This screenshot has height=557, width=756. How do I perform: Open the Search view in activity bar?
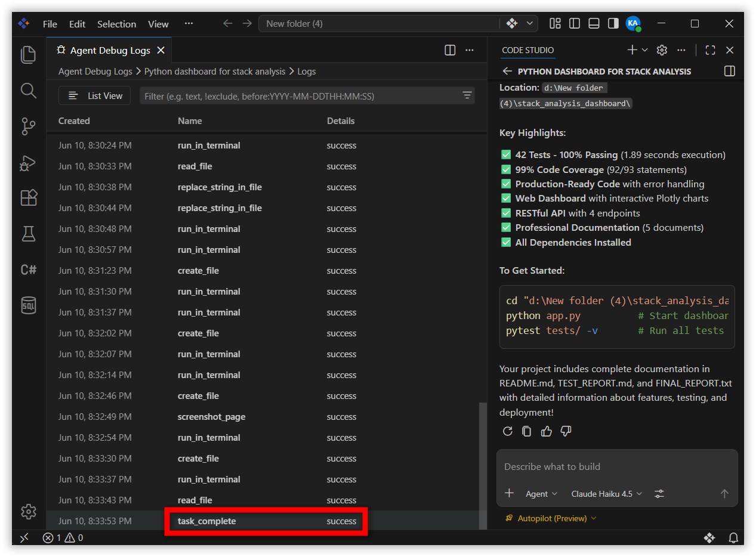pyautogui.click(x=29, y=91)
